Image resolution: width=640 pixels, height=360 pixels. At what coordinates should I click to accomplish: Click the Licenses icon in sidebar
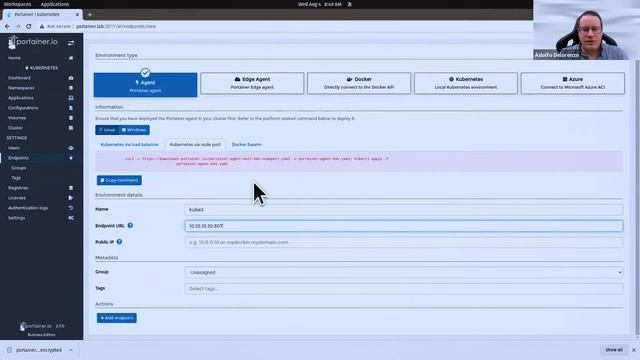(x=71, y=198)
